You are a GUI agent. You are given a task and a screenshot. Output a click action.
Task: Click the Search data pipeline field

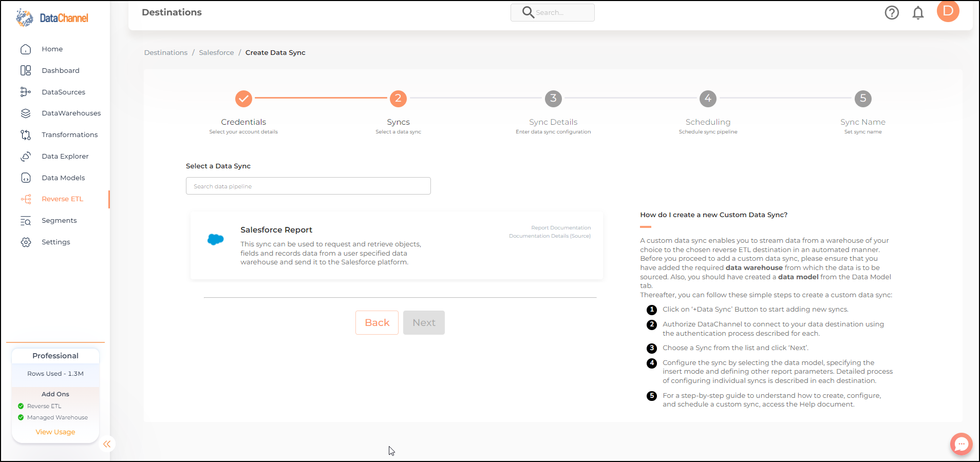[308, 186]
